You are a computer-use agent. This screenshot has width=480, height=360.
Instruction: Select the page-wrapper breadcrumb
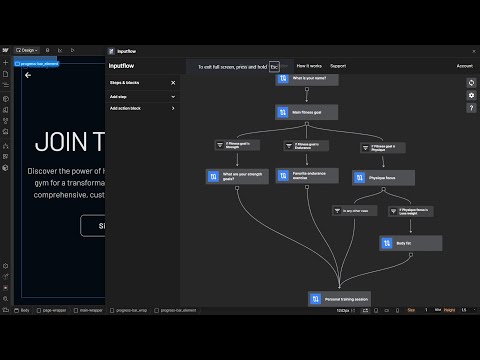pyautogui.click(x=51, y=310)
